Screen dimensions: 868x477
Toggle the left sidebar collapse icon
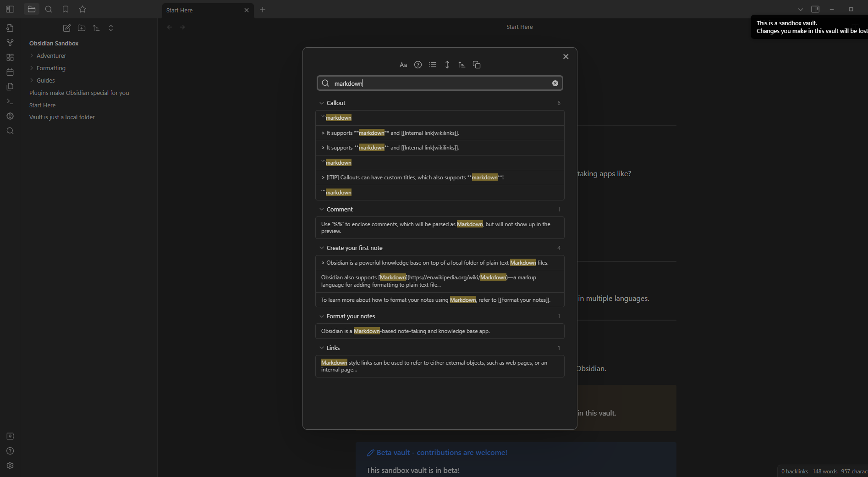(10, 9)
